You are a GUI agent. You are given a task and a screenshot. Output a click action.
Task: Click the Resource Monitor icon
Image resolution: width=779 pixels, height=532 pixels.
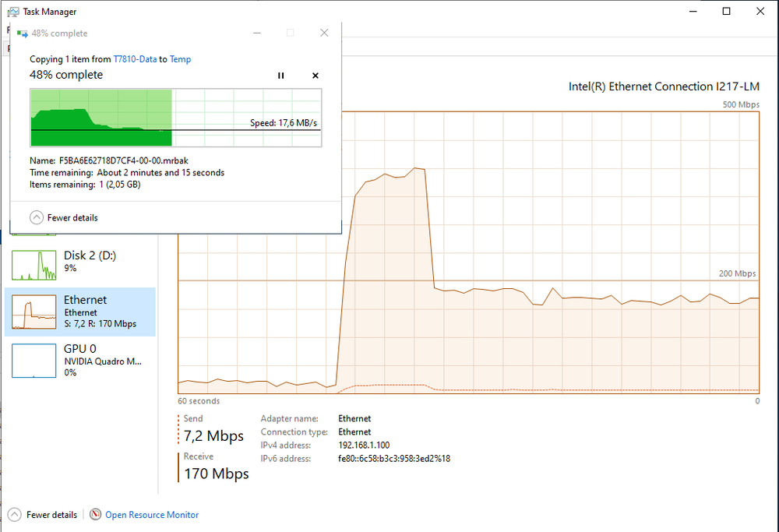pyautogui.click(x=95, y=515)
